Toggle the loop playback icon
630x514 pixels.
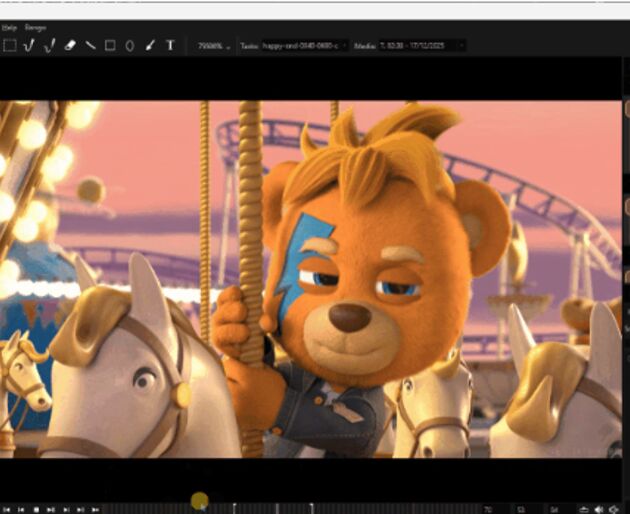(583, 509)
